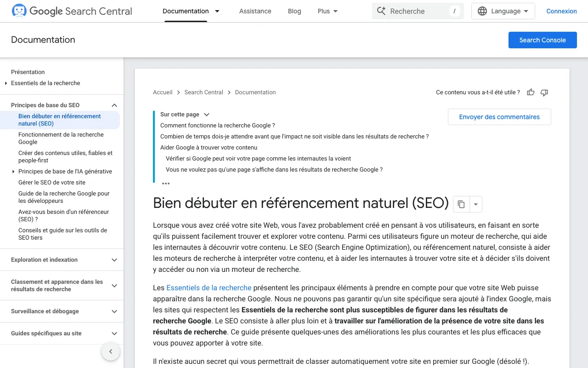Click the Recherche search field
The image size is (588, 368).
418,11
